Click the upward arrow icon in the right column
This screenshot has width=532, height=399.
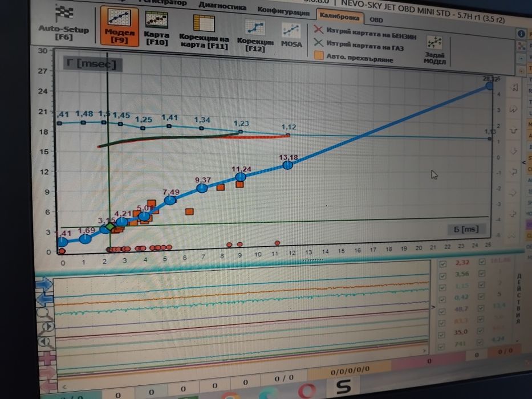[513, 130]
